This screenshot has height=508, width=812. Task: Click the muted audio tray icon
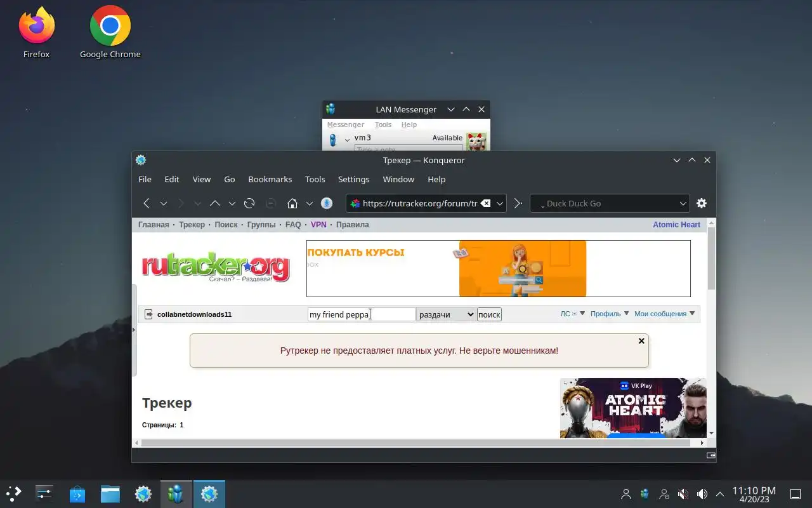coord(683,493)
